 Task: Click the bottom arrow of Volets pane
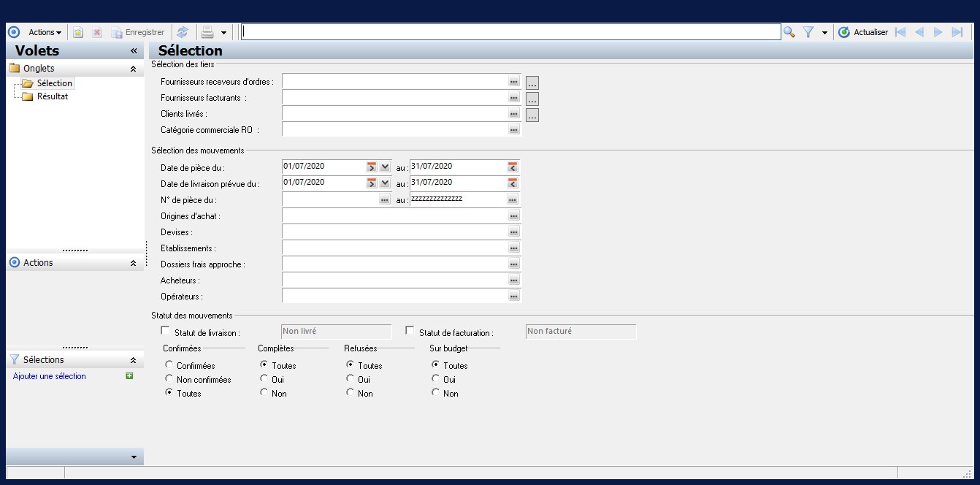(134, 457)
